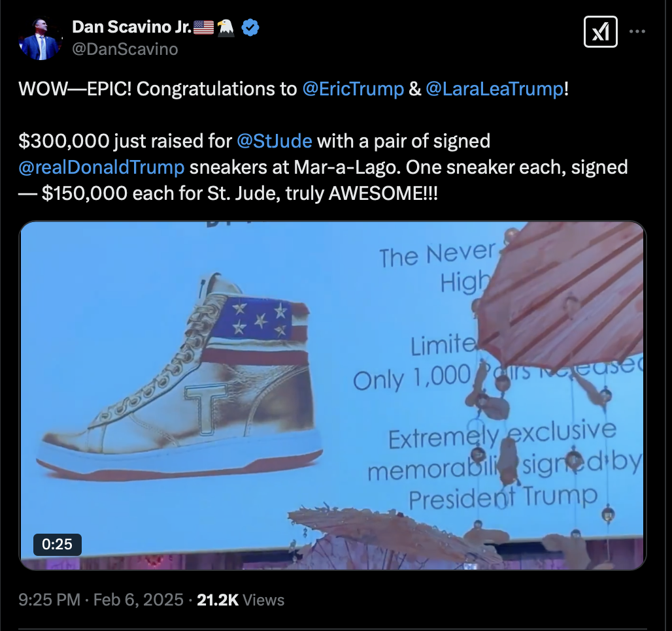The image size is (672, 631).
Task: Open the @LaraLeaTrump mention link
Action: point(495,89)
